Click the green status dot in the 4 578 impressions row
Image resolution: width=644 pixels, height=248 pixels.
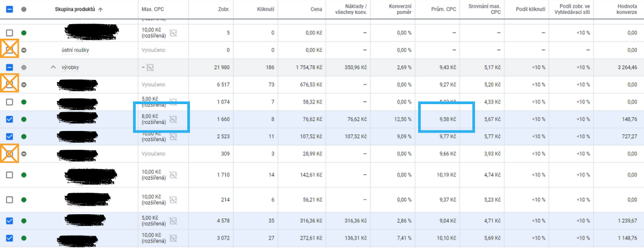pos(24,221)
